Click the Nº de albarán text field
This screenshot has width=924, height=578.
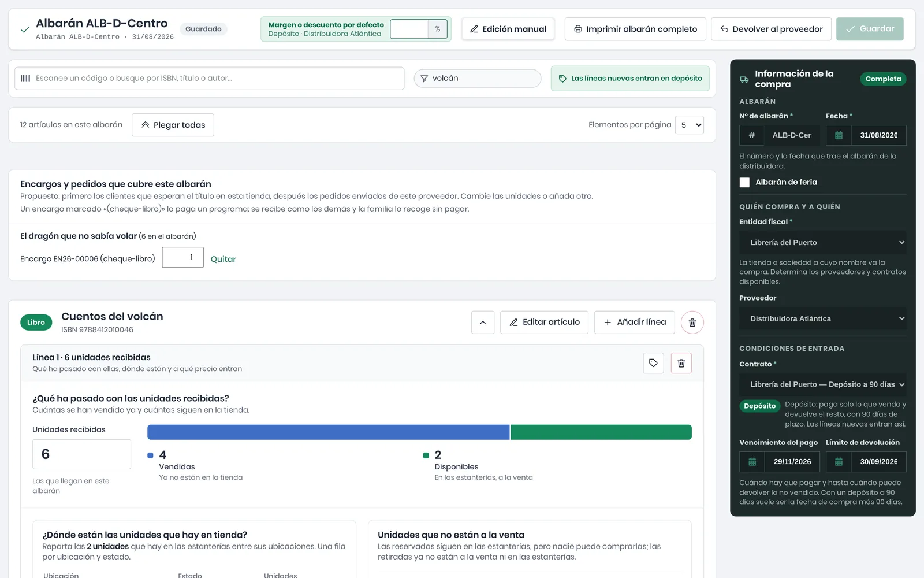pos(792,135)
